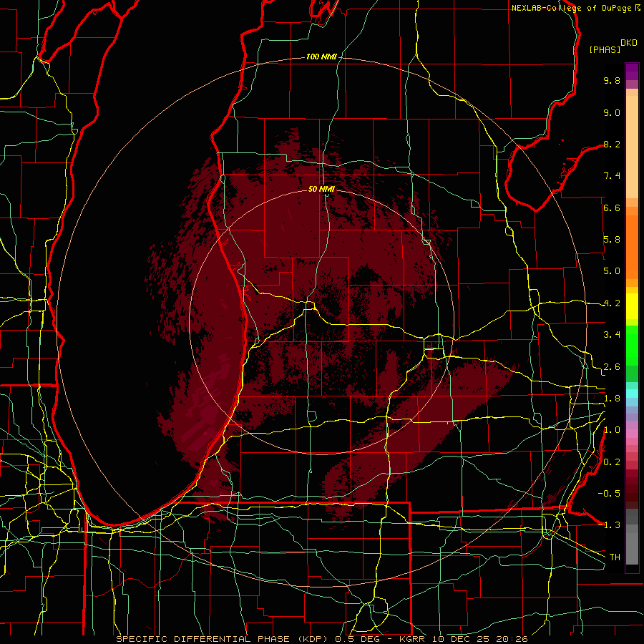Click the -0.5 value on color scale

(x=609, y=493)
